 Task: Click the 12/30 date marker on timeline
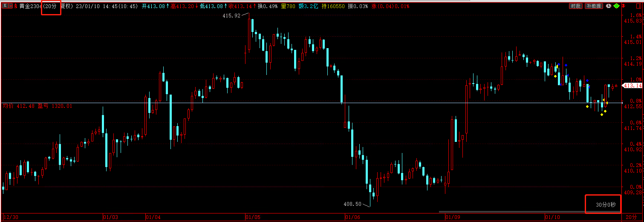11,217
